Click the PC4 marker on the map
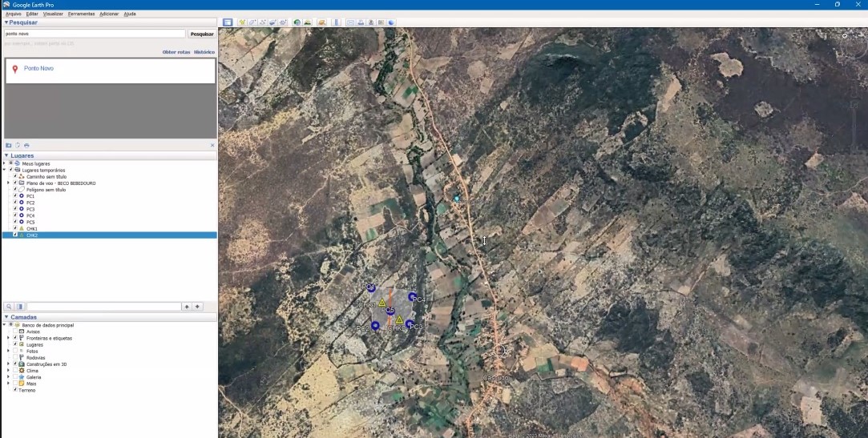The height and width of the screenshot is (438, 868). coord(412,297)
